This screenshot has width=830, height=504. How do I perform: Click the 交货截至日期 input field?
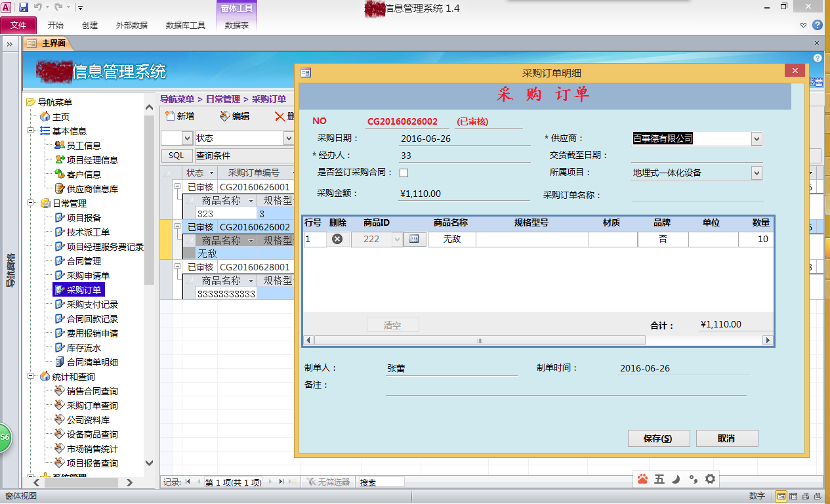pyautogui.click(x=697, y=156)
